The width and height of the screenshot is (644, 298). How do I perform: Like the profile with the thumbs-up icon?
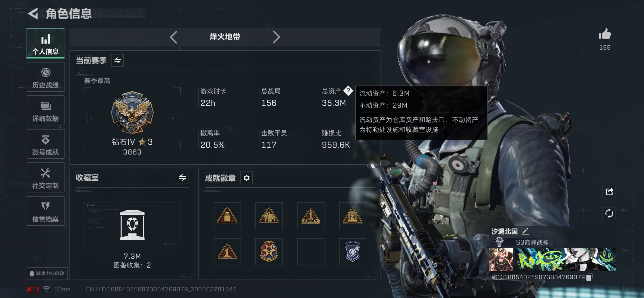(605, 34)
